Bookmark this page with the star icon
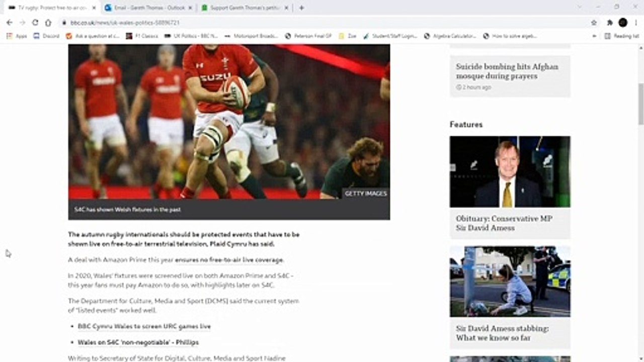Viewport: 644px width, 362px height. [x=594, y=23]
